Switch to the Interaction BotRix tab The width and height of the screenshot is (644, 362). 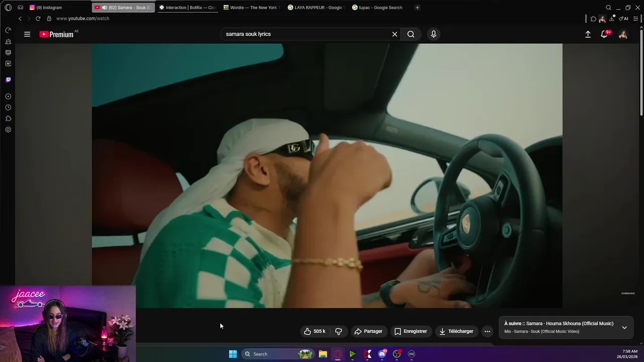coord(187,8)
